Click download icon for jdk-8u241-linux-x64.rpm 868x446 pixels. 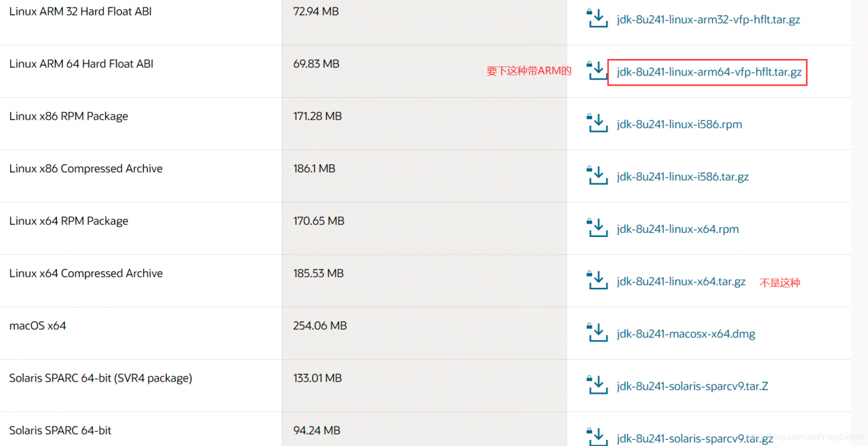coord(597,227)
